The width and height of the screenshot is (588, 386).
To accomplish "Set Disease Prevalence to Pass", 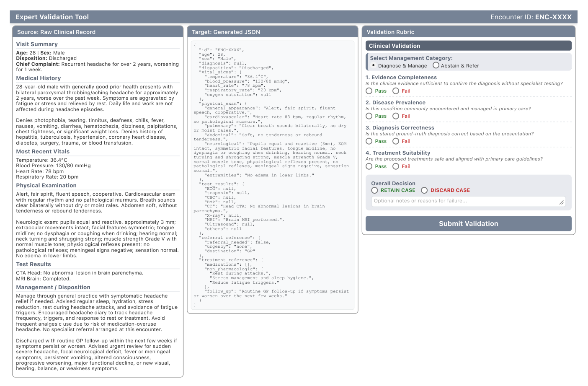I will coord(369,116).
